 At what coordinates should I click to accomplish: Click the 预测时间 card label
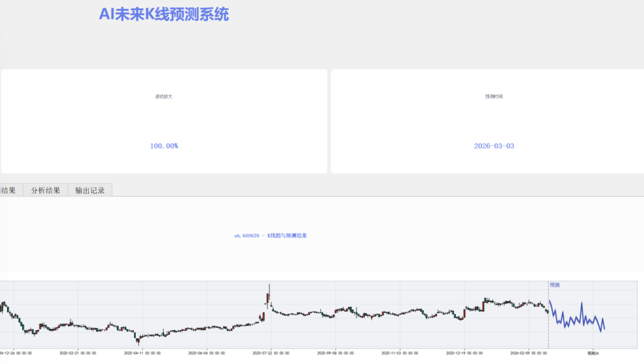(x=494, y=97)
